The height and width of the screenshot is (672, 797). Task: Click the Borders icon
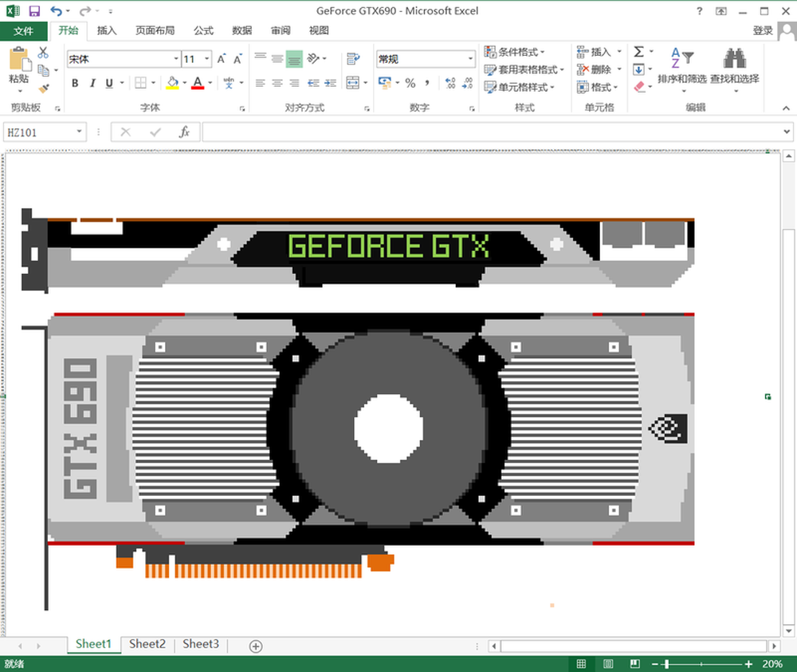pos(141,82)
